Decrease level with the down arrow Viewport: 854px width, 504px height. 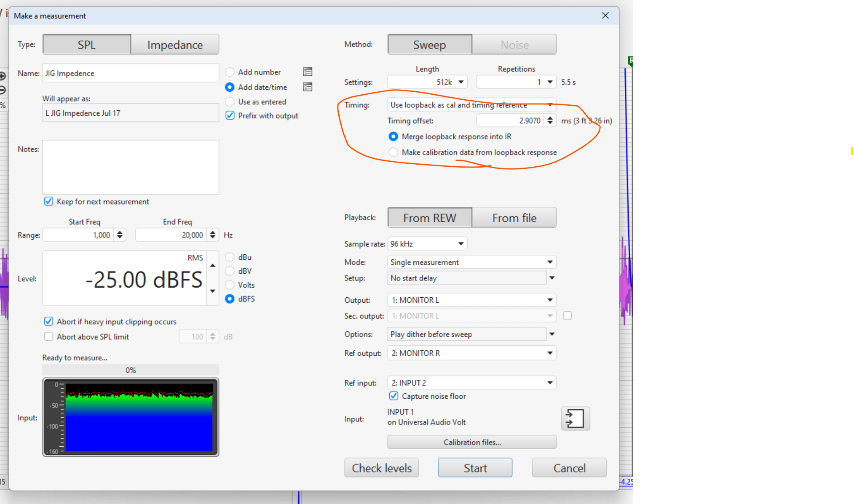(x=213, y=291)
